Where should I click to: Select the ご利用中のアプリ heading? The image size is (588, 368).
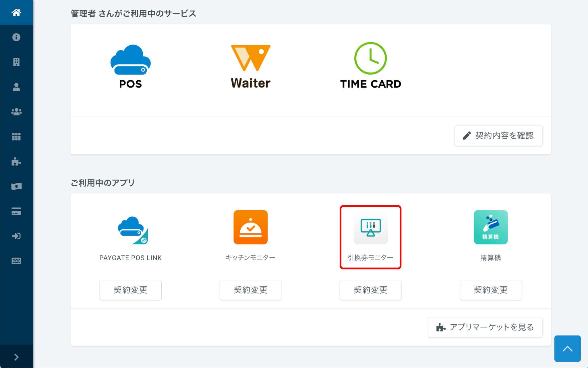(102, 183)
